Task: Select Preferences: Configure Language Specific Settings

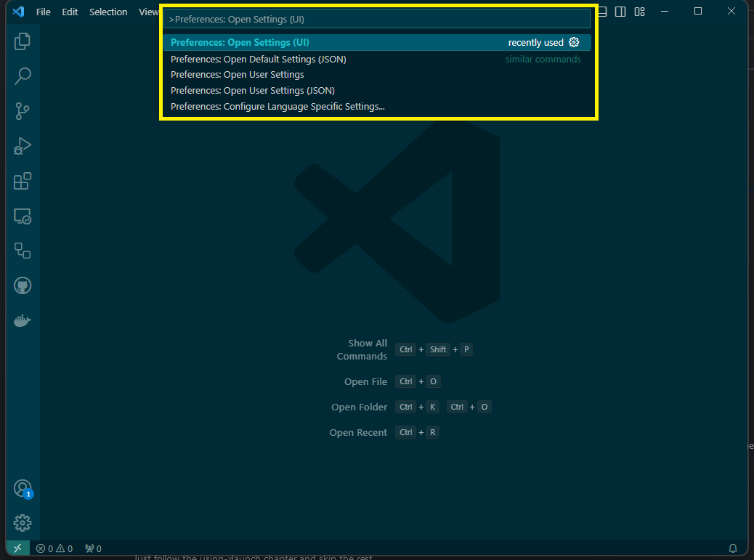Action: pos(277,107)
